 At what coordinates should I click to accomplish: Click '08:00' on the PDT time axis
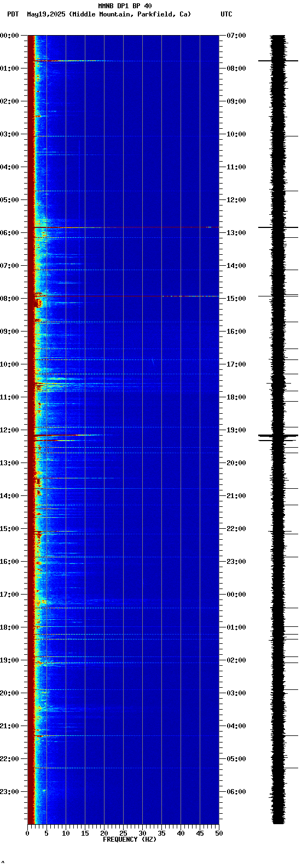pos(9,299)
